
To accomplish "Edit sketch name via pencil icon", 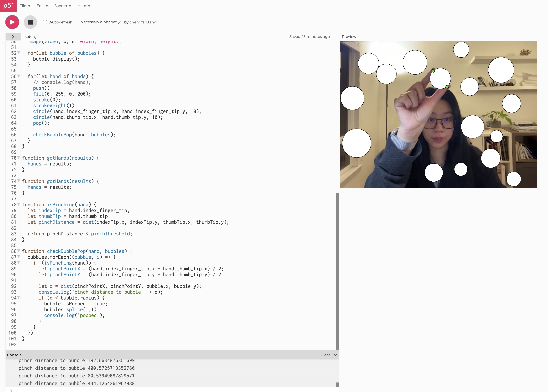I will click(x=120, y=22).
